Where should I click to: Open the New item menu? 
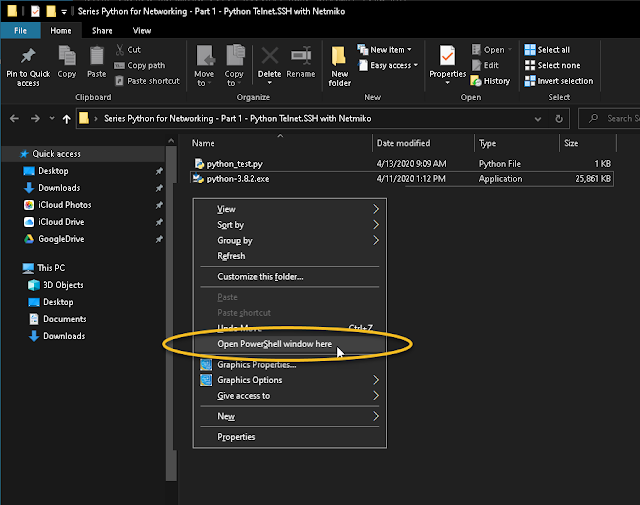point(384,50)
